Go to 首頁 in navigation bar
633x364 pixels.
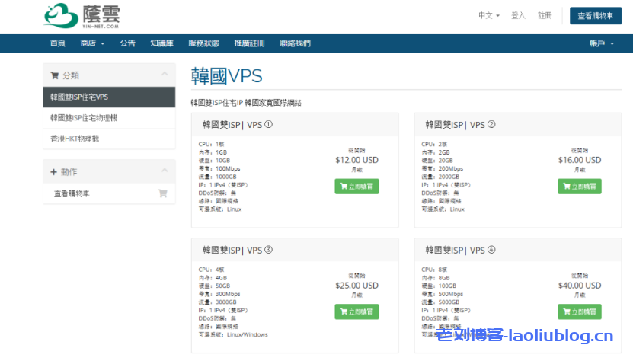57,43
